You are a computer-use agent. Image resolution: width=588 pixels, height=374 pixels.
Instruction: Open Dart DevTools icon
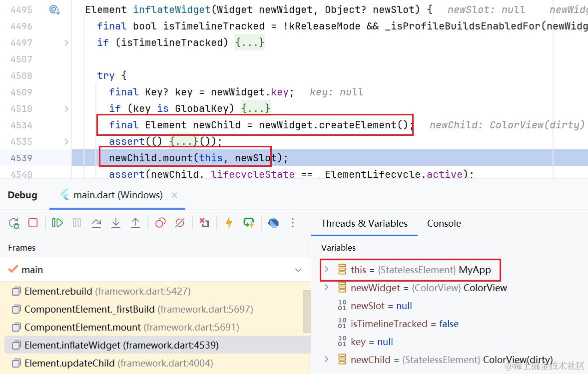(273, 223)
